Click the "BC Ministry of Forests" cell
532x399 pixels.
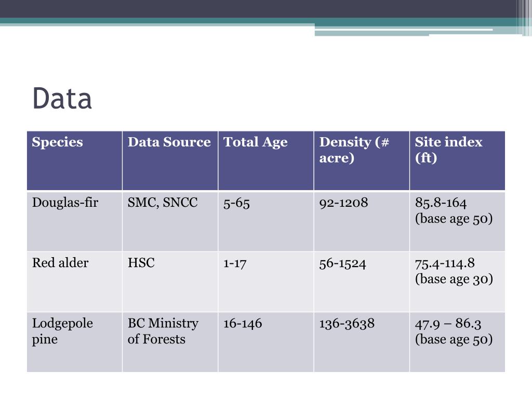click(170, 342)
